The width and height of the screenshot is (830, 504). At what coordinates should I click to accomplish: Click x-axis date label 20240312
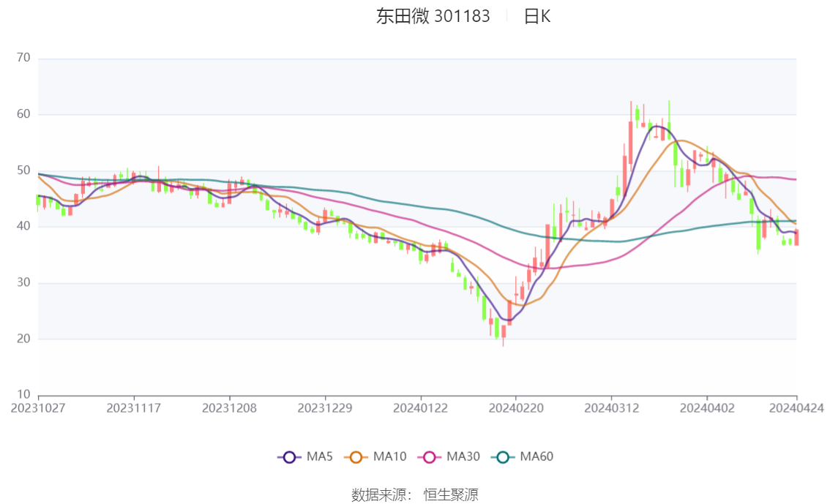click(x=611, y=408)
